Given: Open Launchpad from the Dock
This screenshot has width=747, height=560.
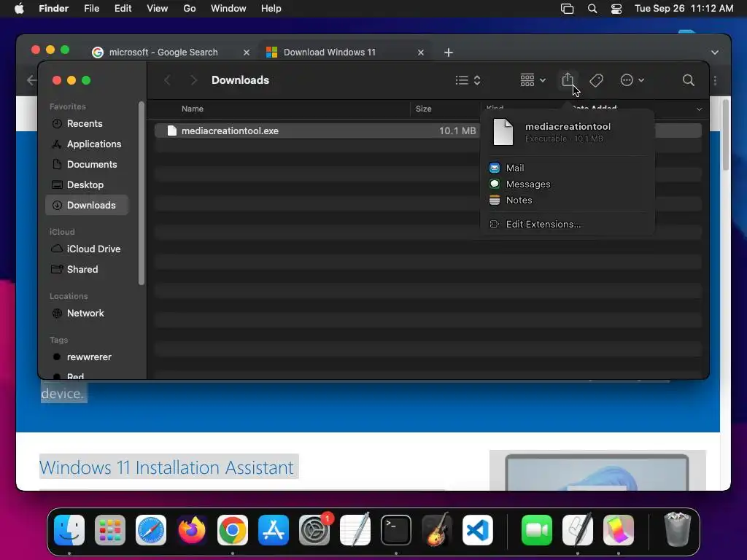Looking at the screenshot, I should tap(110, 530).
